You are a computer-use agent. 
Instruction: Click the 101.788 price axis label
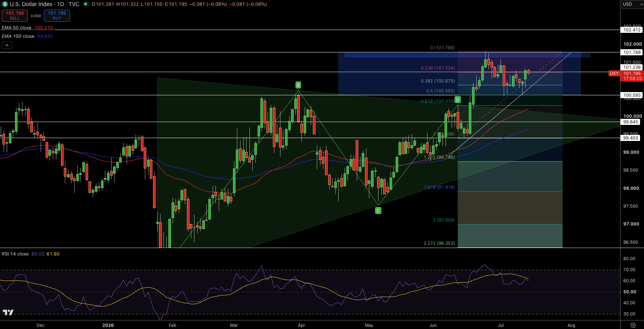(x=632, y=52)
